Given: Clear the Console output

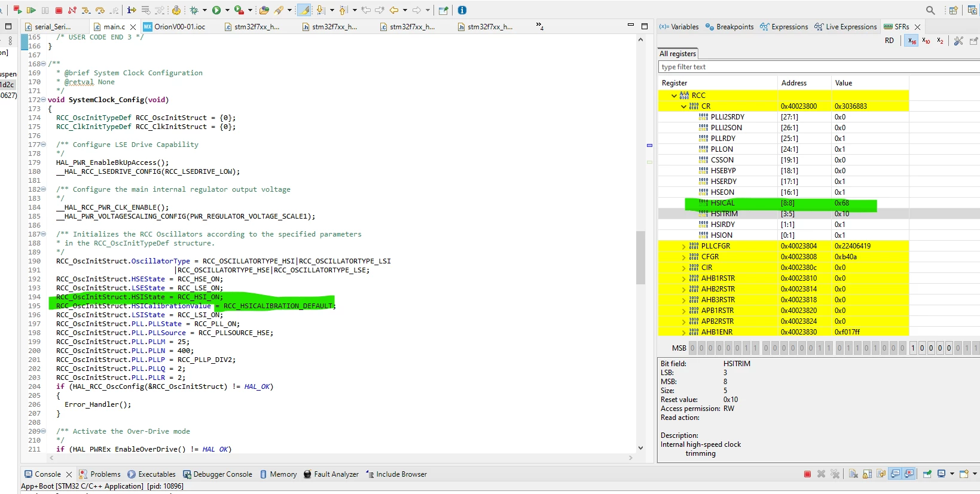Looking at the screenshot, I should (x=853, y=474).
